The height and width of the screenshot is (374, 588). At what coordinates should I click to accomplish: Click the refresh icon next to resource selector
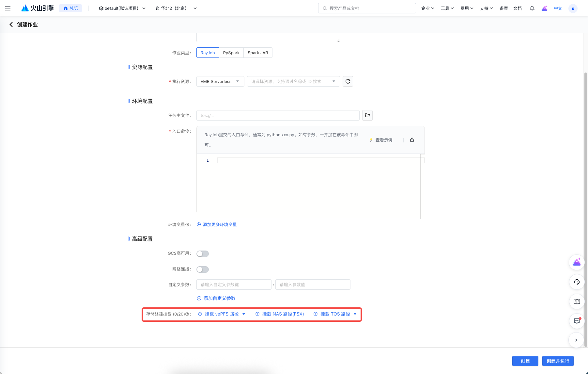point(348,81)
